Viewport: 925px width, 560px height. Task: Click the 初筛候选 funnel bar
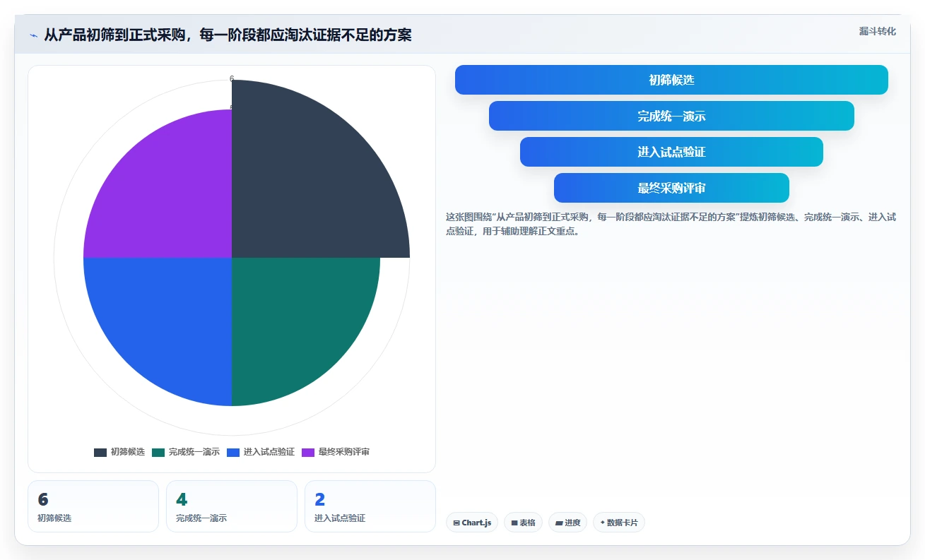(x=671, y=80)
